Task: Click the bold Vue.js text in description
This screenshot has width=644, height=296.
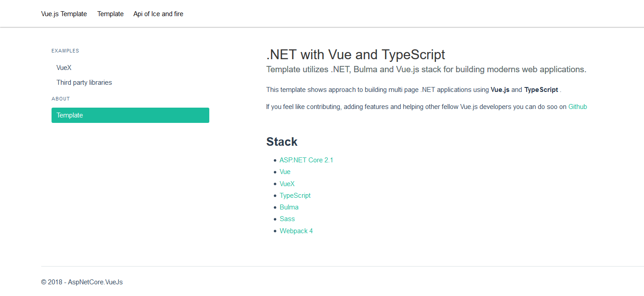Action: (500, 90)
